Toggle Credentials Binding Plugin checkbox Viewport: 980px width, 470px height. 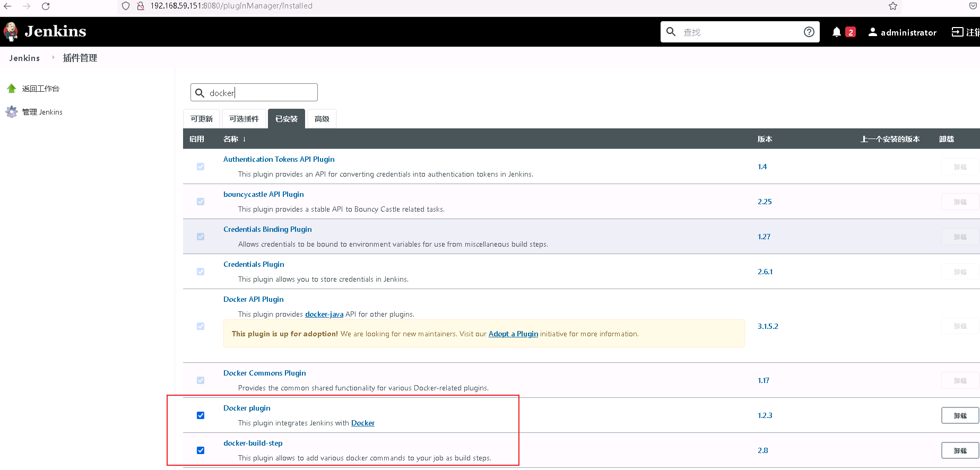(x=201, y=237)
